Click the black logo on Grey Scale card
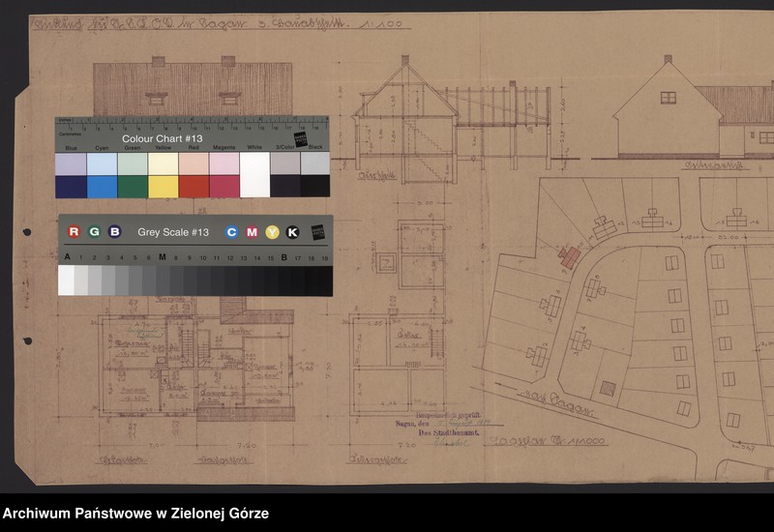 (318, 232)
